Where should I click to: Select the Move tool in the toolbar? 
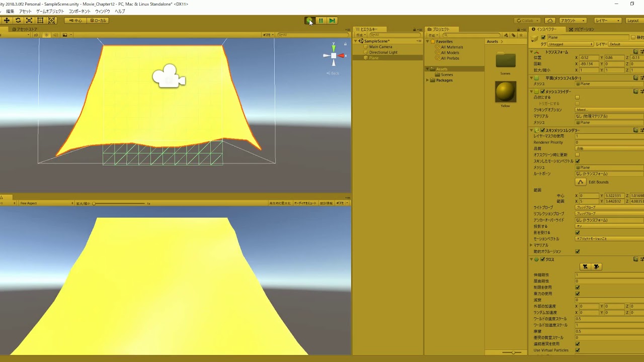[7, 21]
